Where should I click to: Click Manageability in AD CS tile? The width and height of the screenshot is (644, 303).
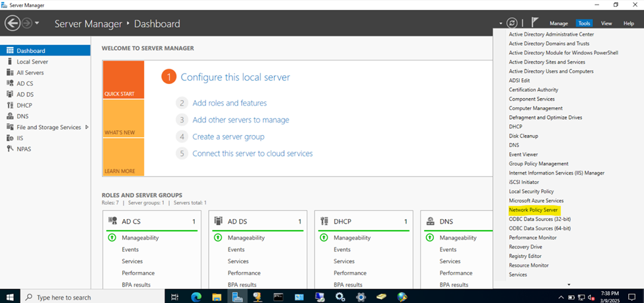pyautogui.click(x=140, y=238)
